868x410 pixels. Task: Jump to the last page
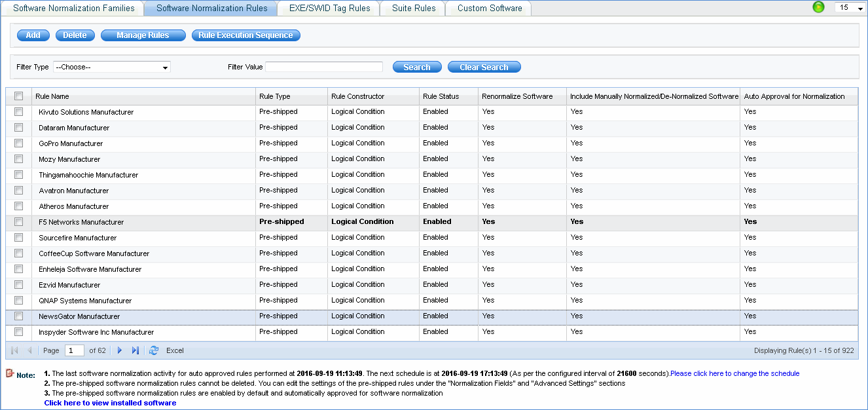tap(134, 350)
